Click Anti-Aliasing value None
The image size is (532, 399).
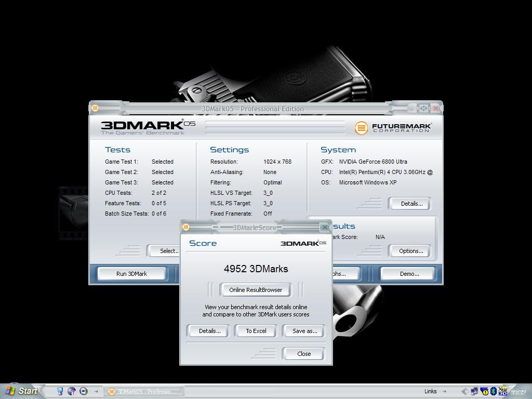270,172
